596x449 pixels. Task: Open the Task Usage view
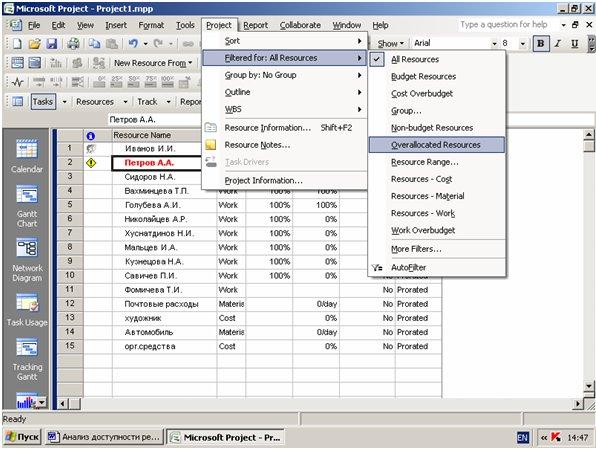[x=27, y=309]
